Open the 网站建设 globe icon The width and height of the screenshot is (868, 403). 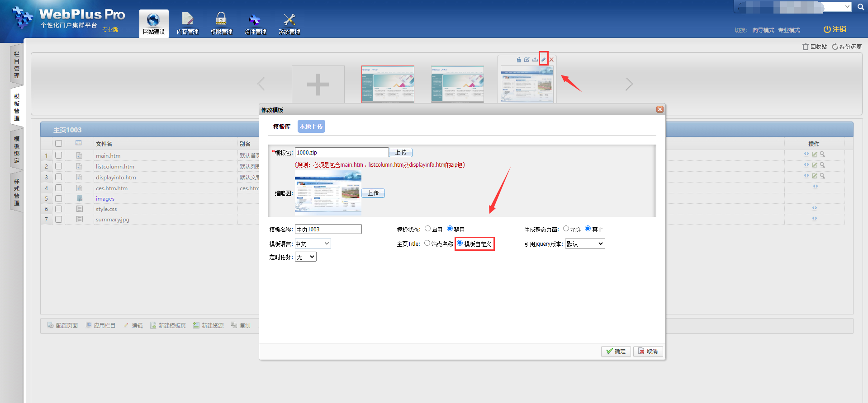click(x=153, y=20)
